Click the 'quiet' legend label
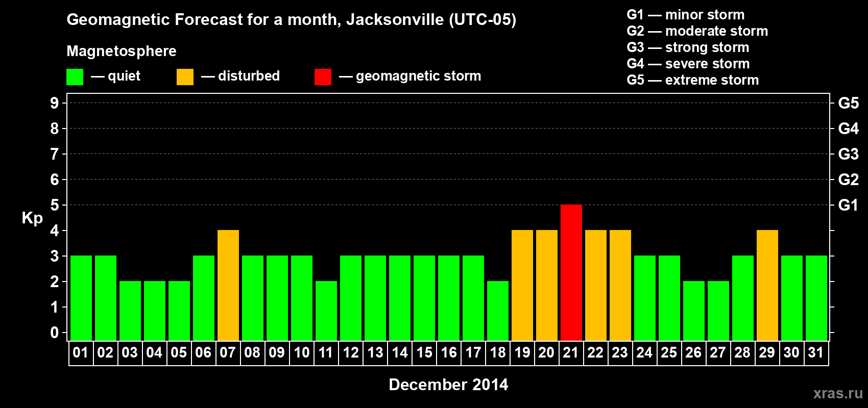Viewport: 868px width, 408px height. 124,76
